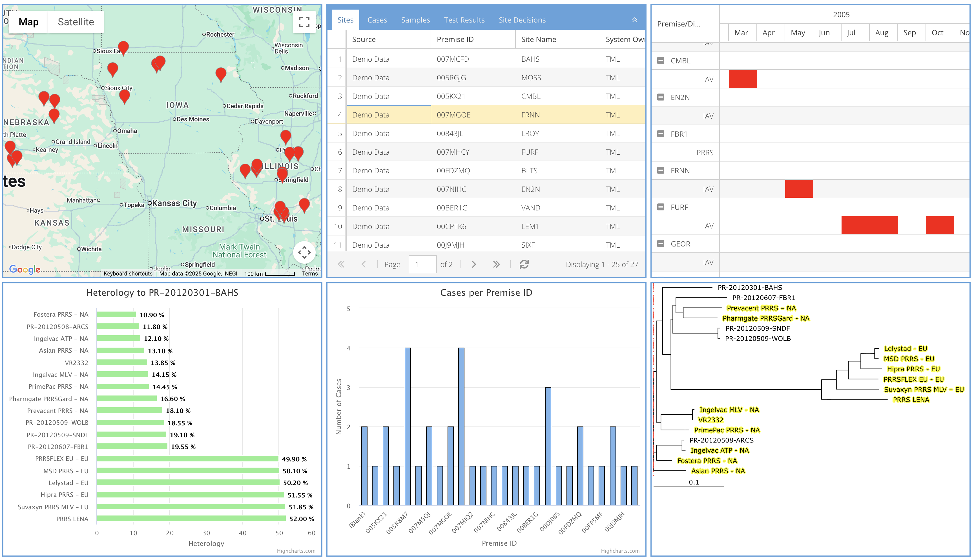
Task: Select the Map view type button
Action: (x=28, y=22)
